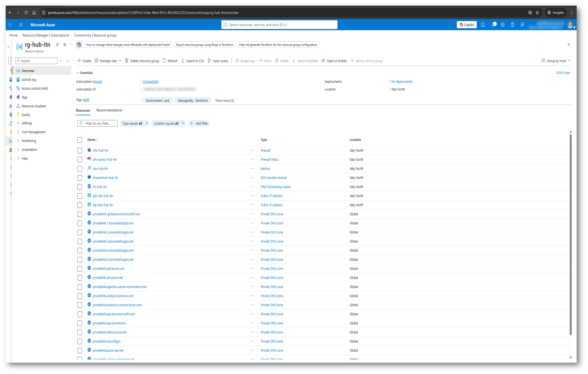Export resources to CSV
Viewport: 588px width, 374px height.
(192, 61)
